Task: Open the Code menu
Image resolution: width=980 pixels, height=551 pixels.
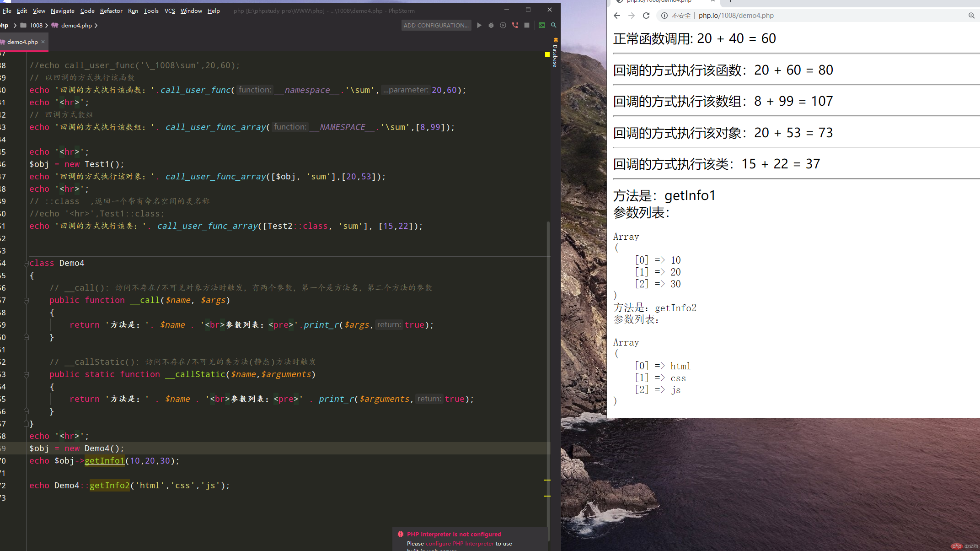Action: click(x=87, y=11)
